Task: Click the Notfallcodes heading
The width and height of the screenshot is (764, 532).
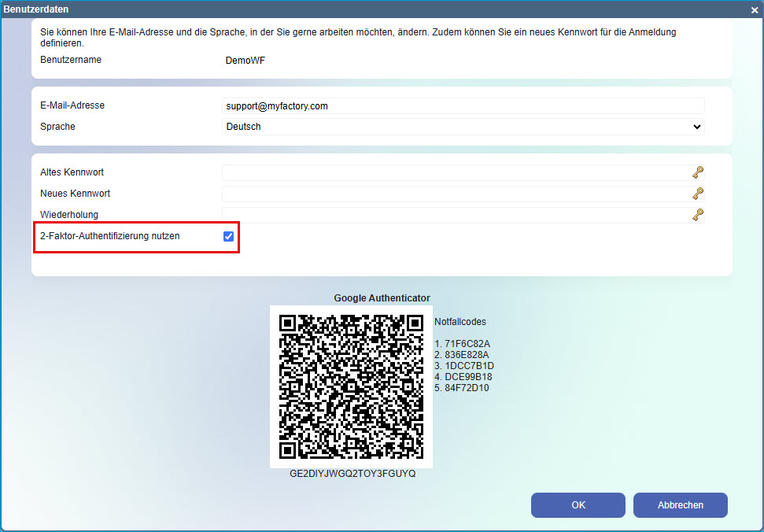Action: pyautogui.click(x=460, y=322)
